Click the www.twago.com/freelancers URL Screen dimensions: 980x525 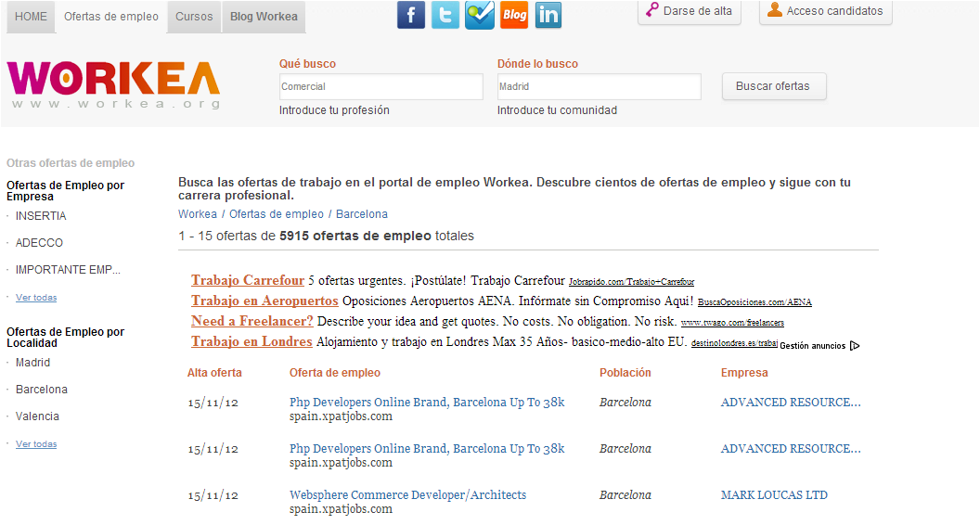tap(732, 323)
